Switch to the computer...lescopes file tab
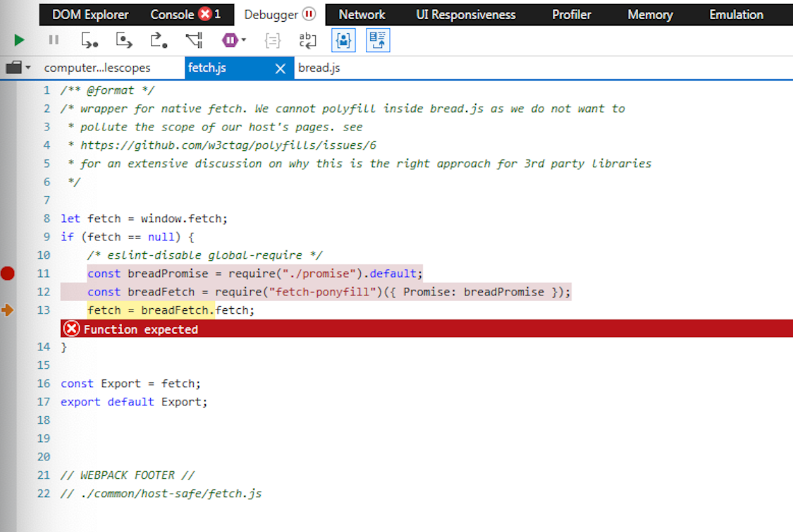 click(x=97, y=68)
